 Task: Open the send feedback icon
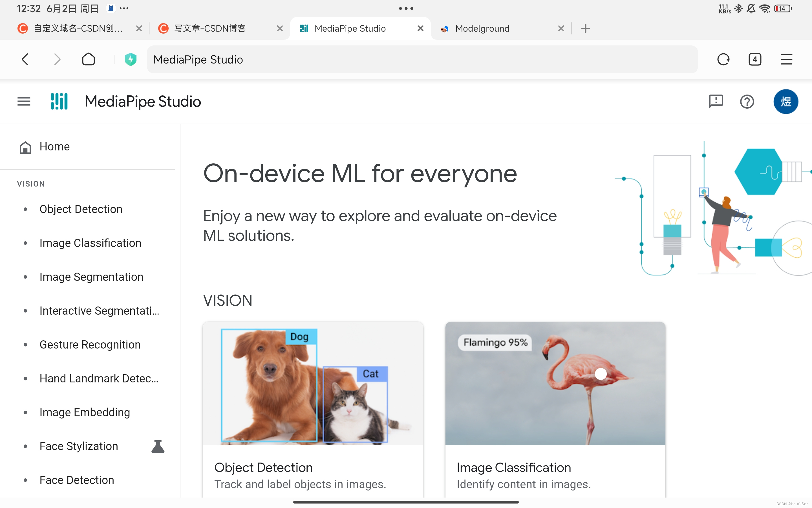[716, 102]
